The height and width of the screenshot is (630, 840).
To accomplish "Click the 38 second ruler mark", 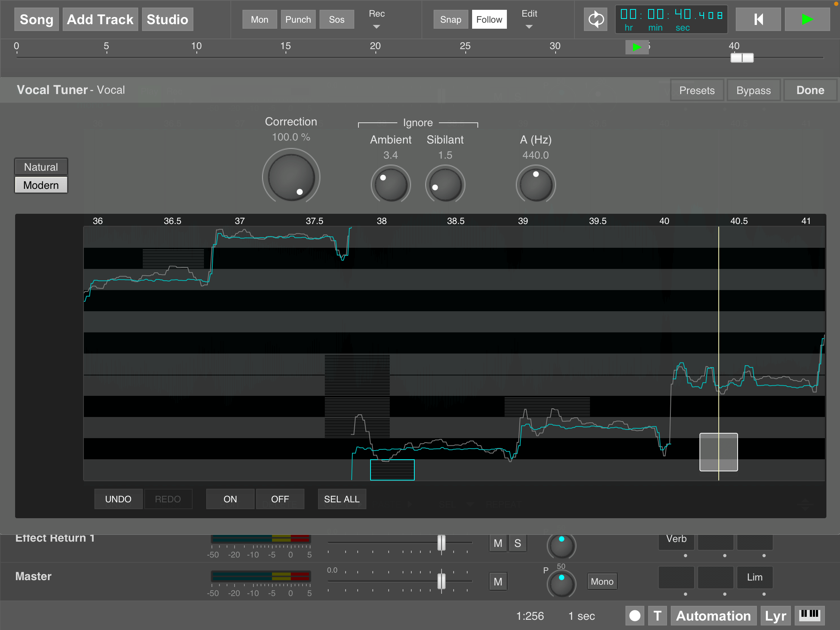I will (381, 221).
